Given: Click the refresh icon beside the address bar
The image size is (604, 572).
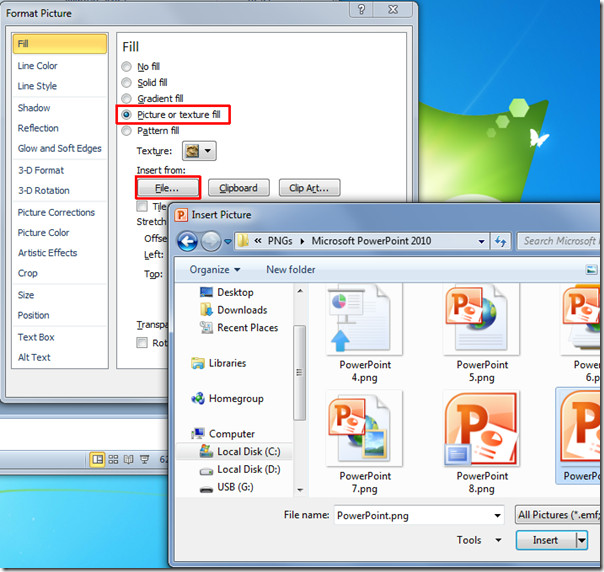Looking at the screenshot, I should point(500,242).
